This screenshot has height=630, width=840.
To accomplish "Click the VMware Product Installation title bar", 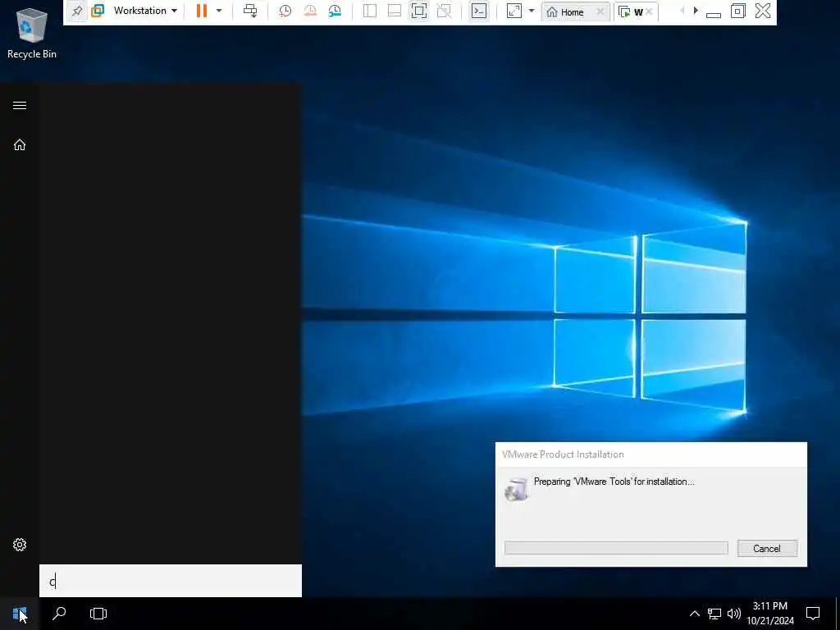I will click(x=651, y=454).
